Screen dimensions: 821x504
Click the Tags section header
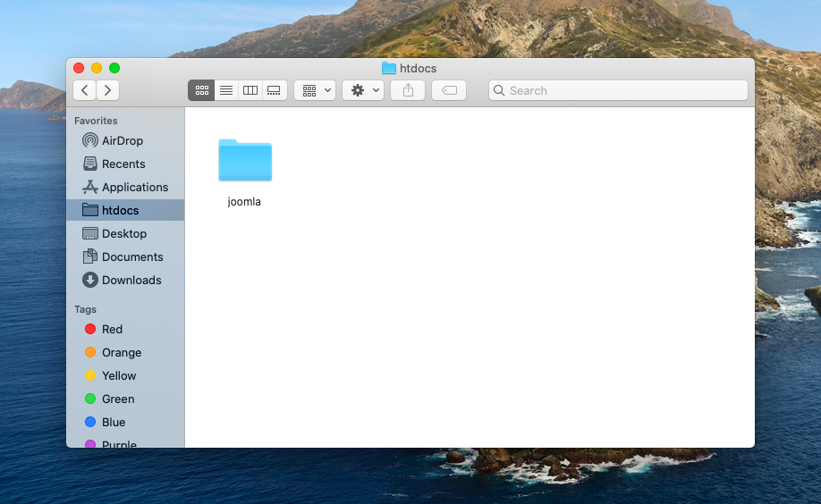click(85, 309)
